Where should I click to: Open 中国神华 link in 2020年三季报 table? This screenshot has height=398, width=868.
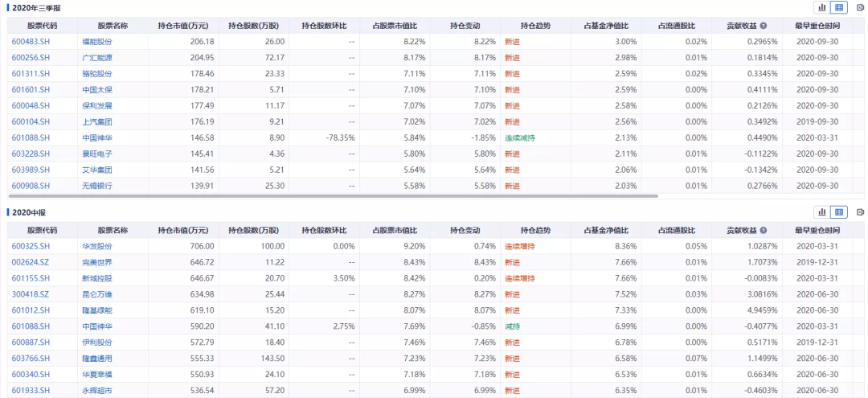tap(97, 137)
